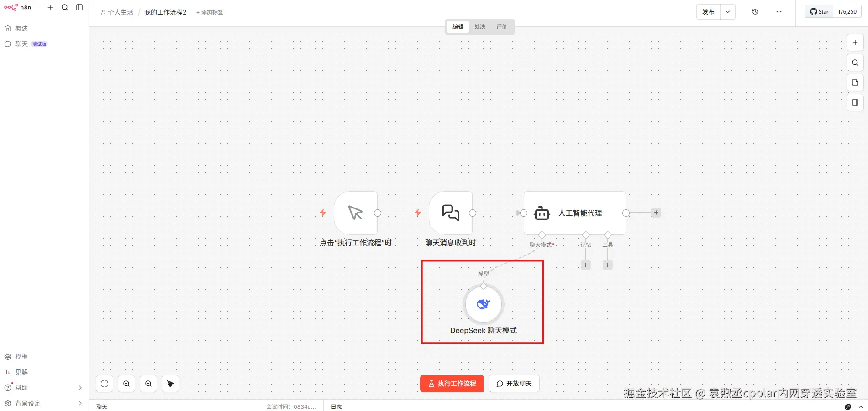Tidy up the workflow with the broom icon

[x=170, y=384]
